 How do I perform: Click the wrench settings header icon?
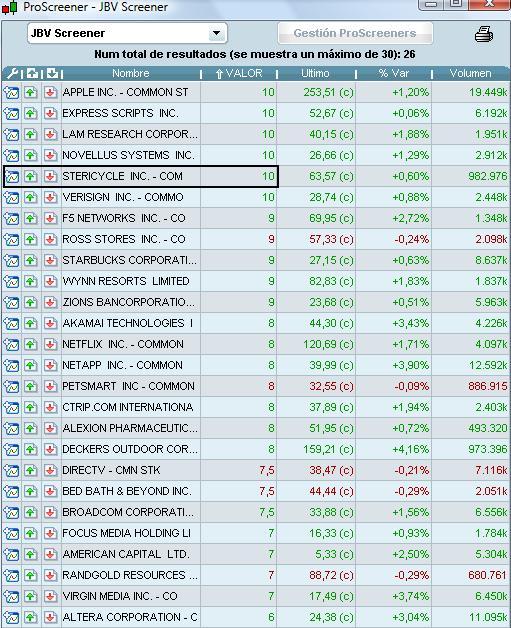12,73
